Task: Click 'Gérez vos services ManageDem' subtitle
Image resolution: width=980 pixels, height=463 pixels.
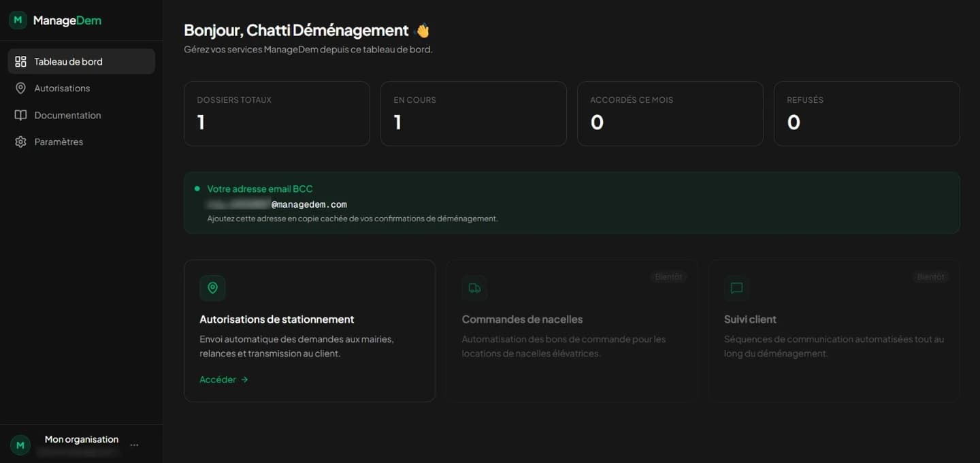Action: tap(308, 50)
